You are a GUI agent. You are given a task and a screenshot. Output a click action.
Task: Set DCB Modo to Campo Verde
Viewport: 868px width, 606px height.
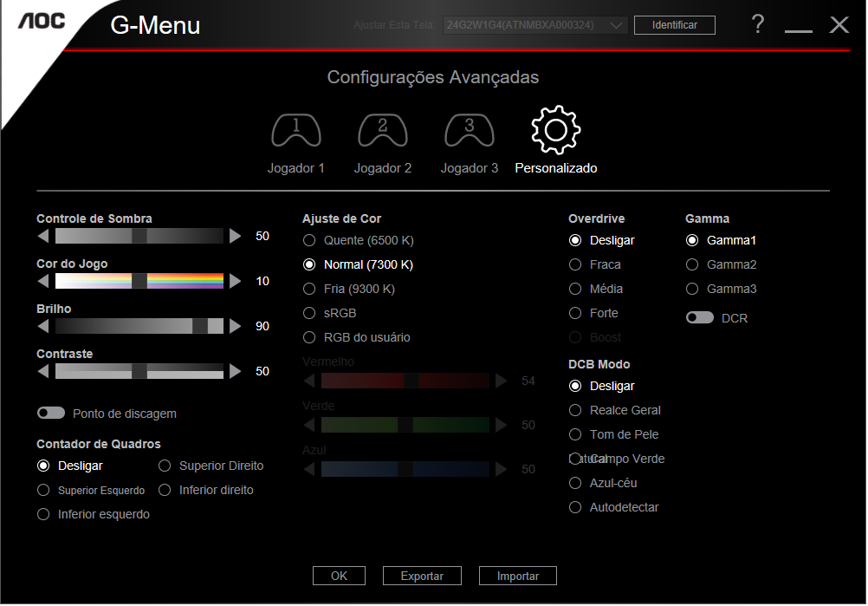tap(617, 459)
